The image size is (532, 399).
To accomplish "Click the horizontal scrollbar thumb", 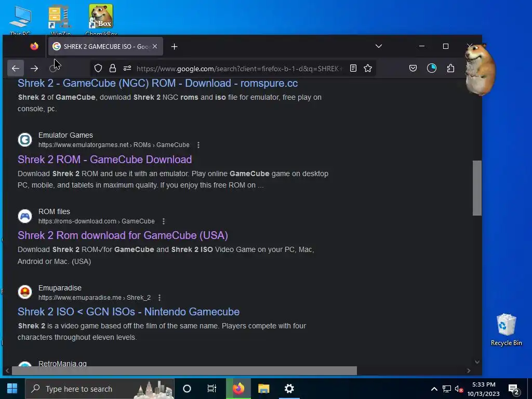I will [184, 370].
